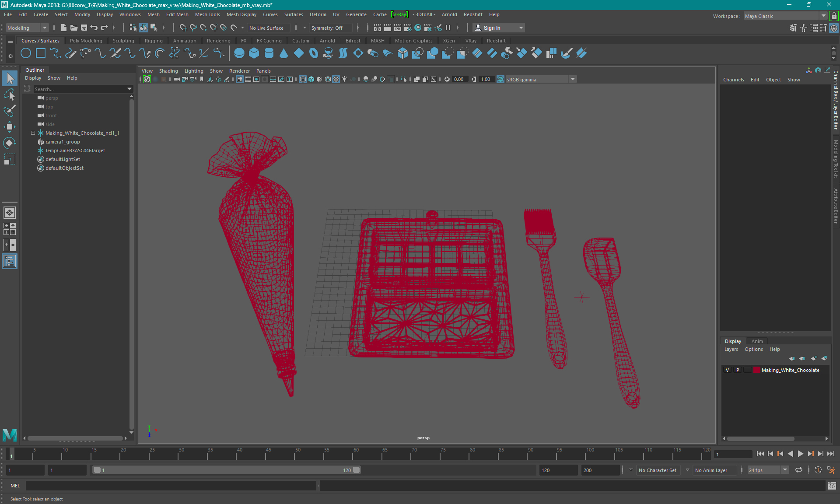Open the Workspace Maya Classic dropdown
840x504 pixels.
pos(785,16)
